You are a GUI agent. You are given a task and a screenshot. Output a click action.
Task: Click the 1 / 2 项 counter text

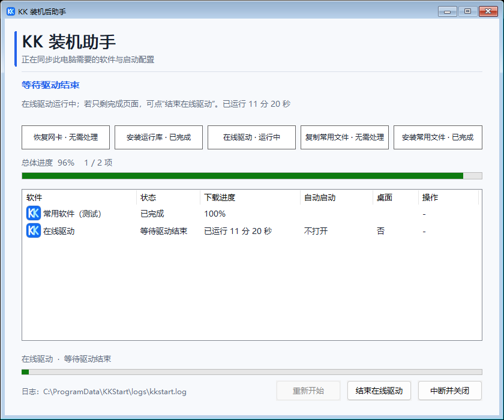point(98,163)
